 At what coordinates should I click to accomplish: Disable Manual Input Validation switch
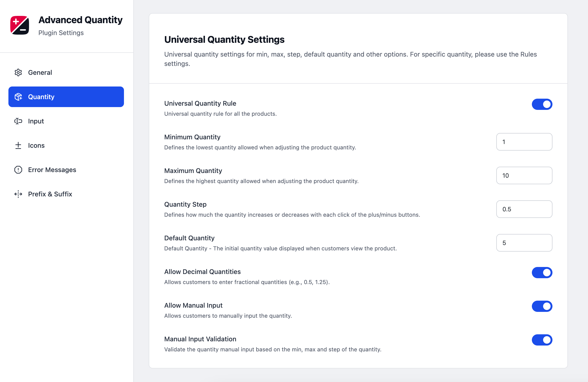point(542,340)
